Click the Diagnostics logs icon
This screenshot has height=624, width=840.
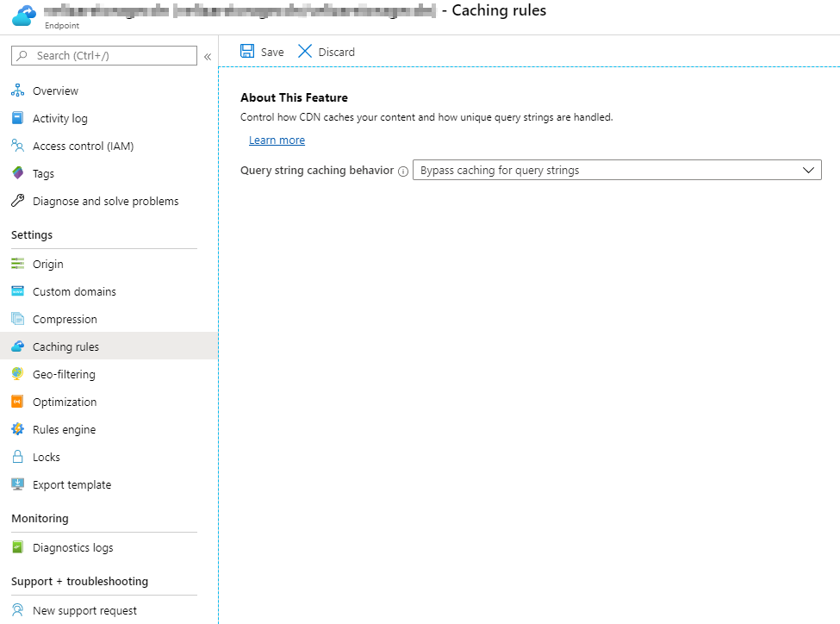18,546
